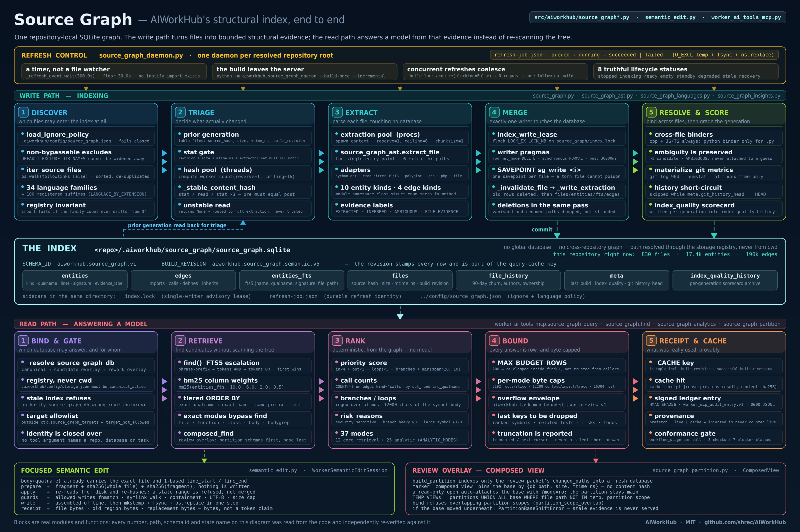800x532 pixels.
Task: Click the number 4 badge beside MERGE
Action: click(494, 112)
